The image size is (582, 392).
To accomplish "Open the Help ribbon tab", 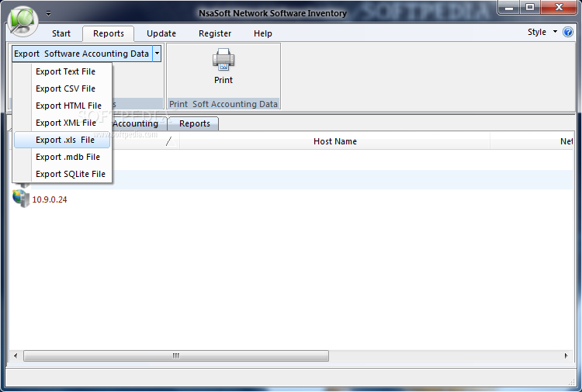I will pyautogui.click(x=263, y=33).
